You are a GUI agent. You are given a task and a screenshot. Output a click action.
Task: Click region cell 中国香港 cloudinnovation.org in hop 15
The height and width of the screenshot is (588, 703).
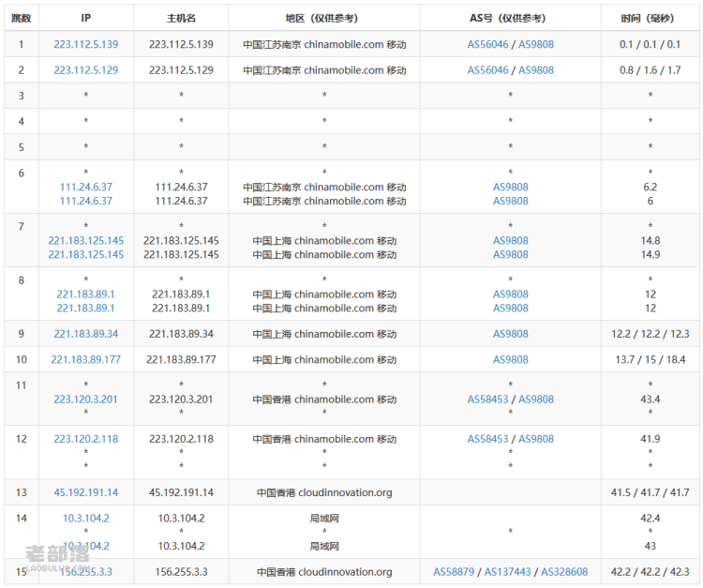(324, 572)
